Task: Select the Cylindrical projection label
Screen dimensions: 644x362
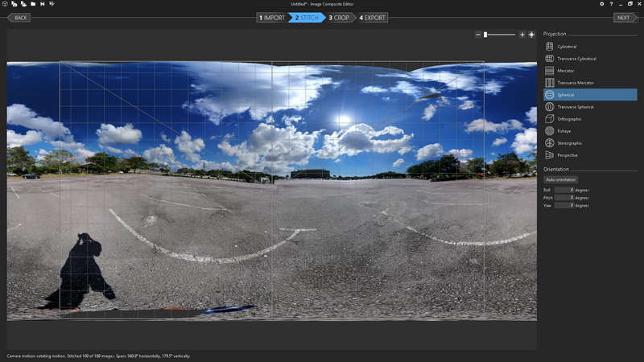Action: pyautogui.click(x=567, y=47)
